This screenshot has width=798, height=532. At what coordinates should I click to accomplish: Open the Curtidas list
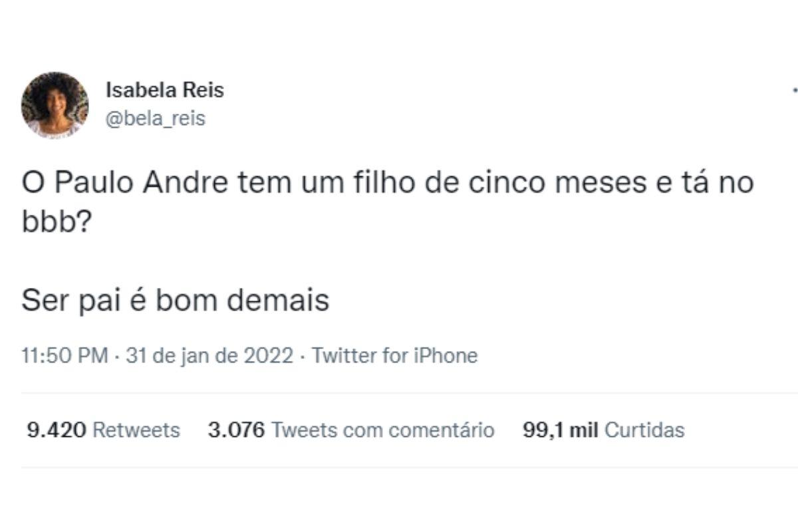(644, 430)
